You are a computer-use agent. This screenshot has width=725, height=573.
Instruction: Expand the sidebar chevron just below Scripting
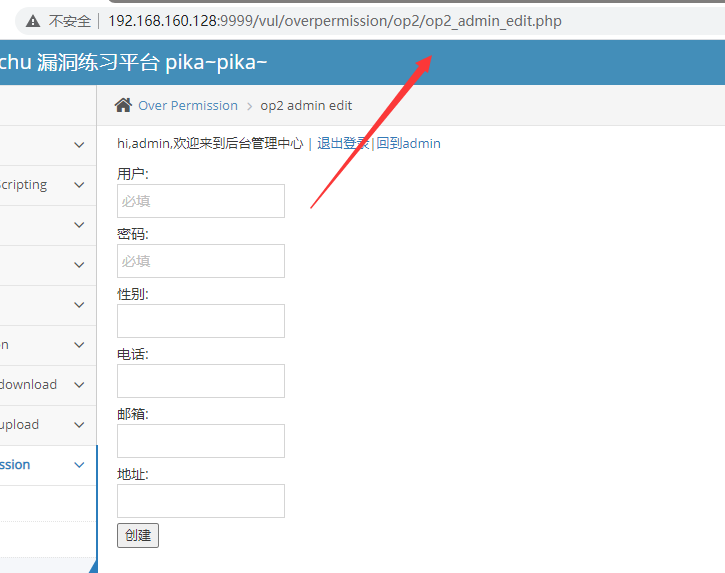(x=79, y=225)
